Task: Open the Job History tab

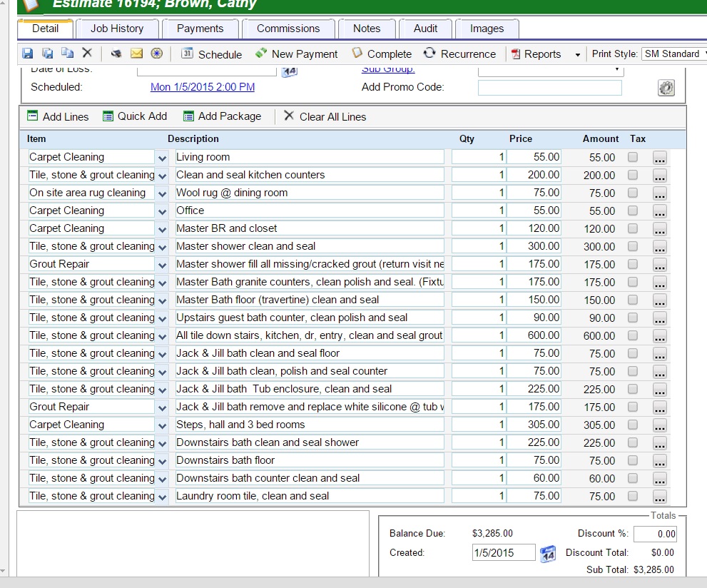Action: 117,29
